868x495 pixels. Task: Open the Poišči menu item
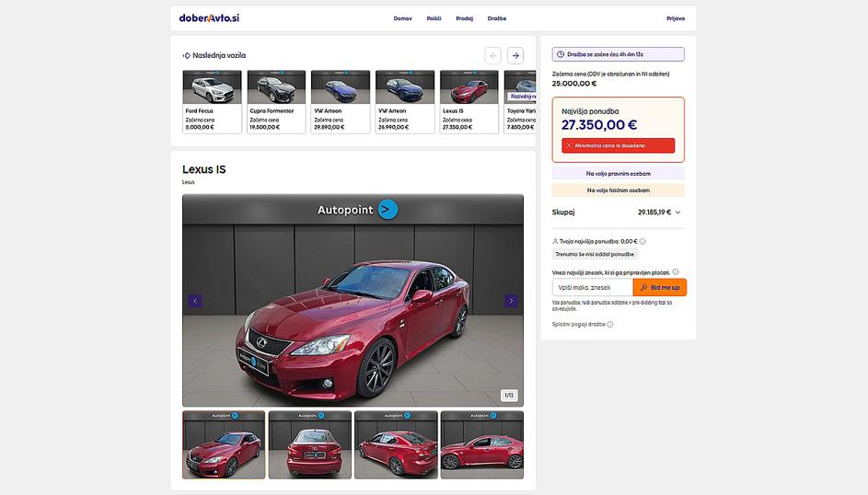click(x=434, y=18)
